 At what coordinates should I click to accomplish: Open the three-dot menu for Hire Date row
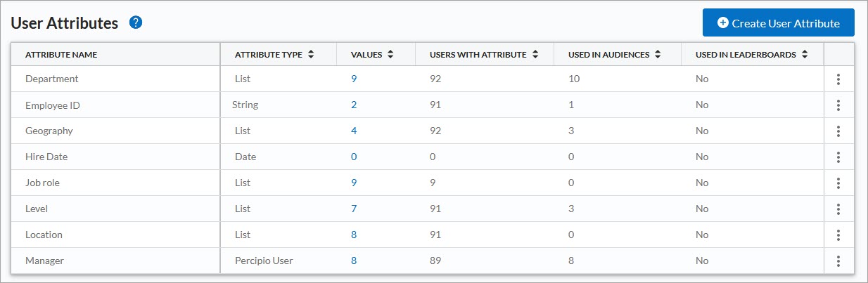838,157
